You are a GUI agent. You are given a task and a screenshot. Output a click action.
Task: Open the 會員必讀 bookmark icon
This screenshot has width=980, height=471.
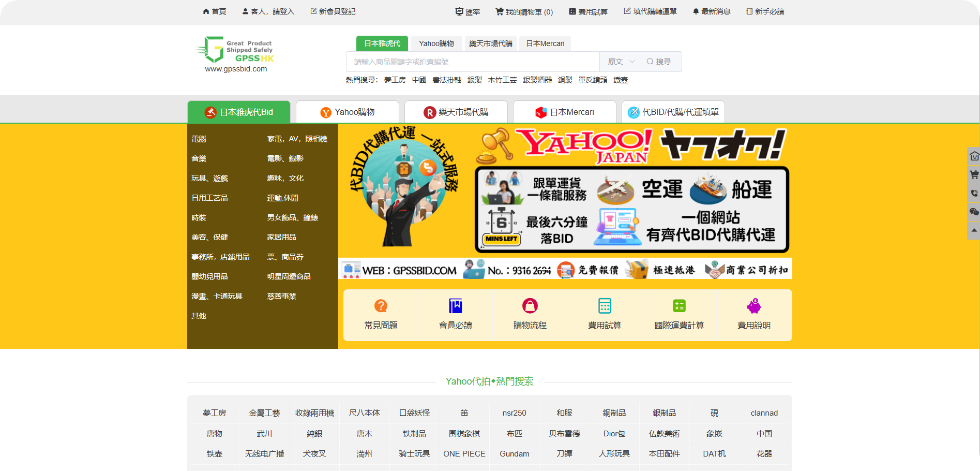pos(455,306)
